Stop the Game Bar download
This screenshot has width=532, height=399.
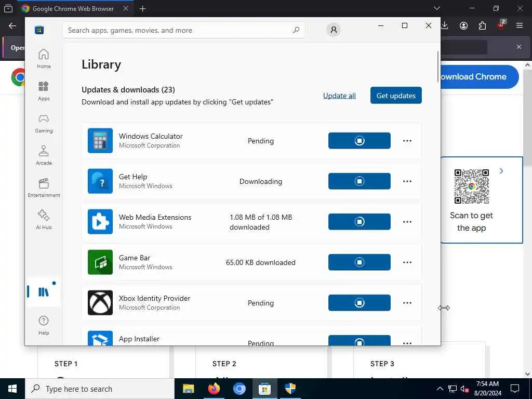[x=360, y=262]
